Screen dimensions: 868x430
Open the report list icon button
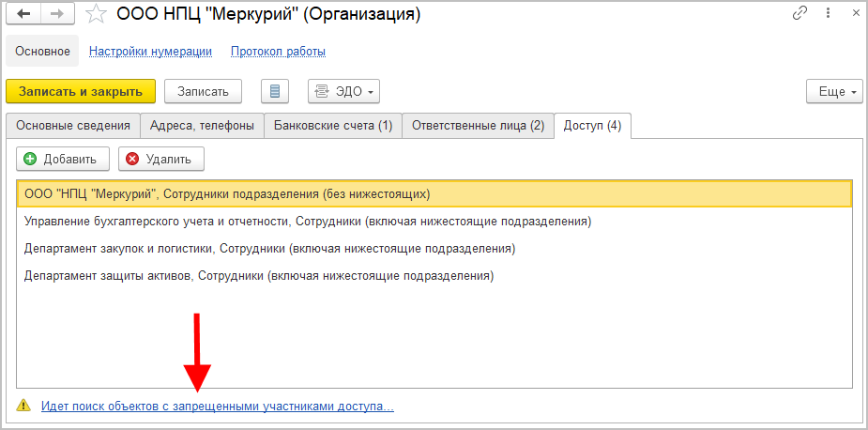(x=275, y=91)
